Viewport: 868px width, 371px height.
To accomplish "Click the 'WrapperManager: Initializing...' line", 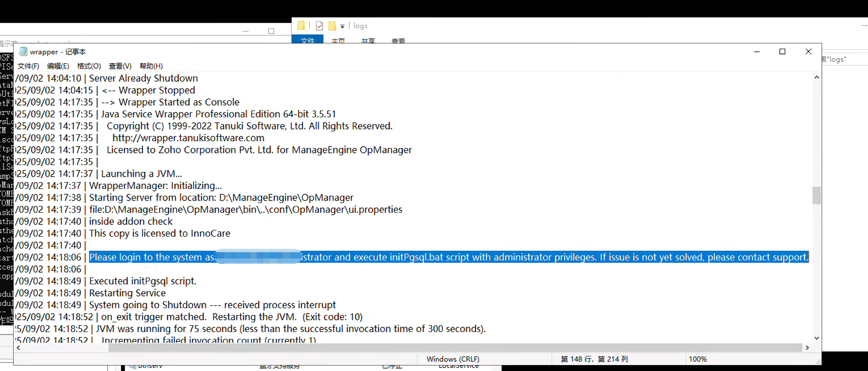I will tap(155, 185).
